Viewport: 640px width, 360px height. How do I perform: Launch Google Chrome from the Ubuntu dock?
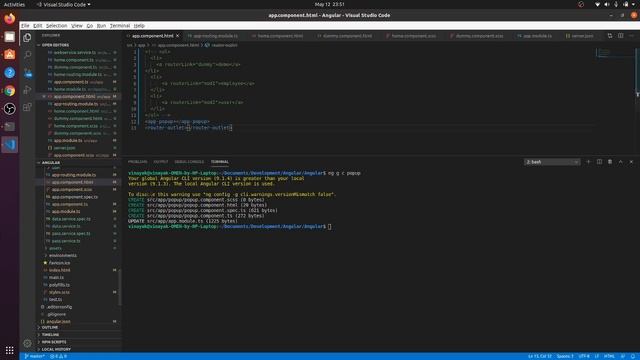pyautogui.click(x=10, y=91)
